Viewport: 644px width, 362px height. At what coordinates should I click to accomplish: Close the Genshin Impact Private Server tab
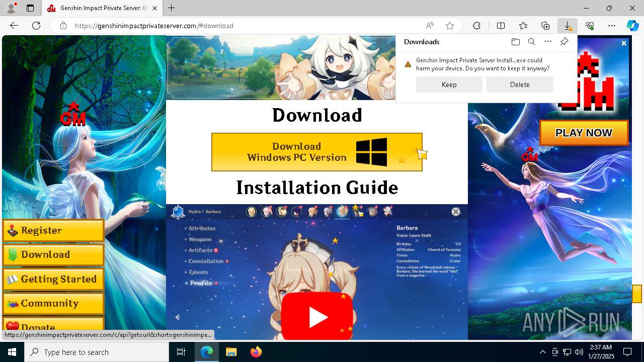tap(155, 8)
